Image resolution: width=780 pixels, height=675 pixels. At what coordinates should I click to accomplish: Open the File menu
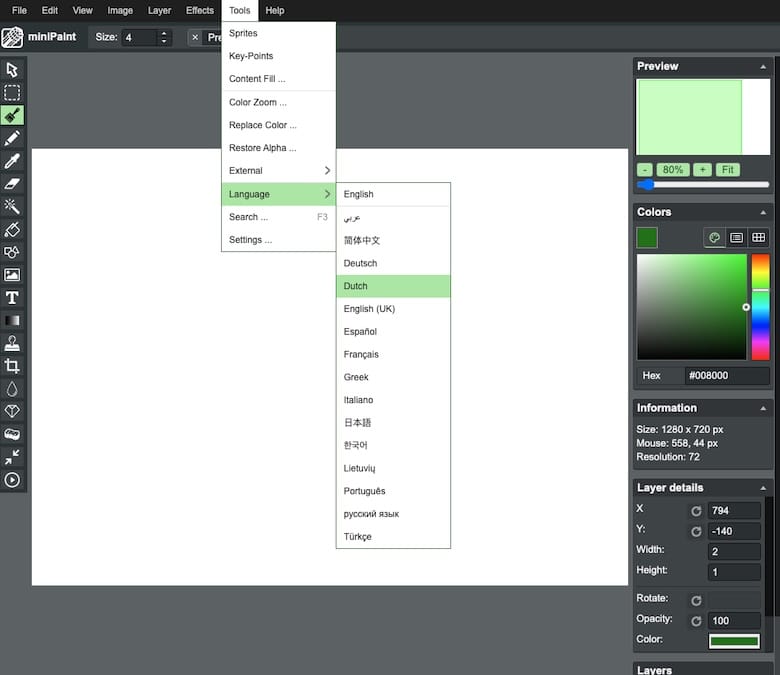click(19, 10)
